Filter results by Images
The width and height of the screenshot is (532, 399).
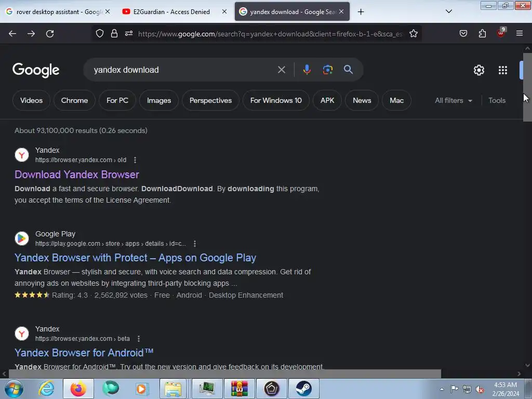coord(159,100)
